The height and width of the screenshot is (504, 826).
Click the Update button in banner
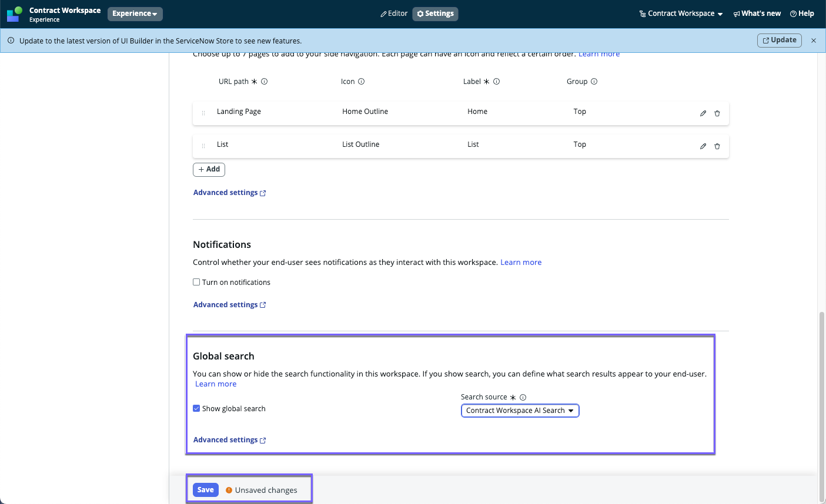click(x=780, y=40)
